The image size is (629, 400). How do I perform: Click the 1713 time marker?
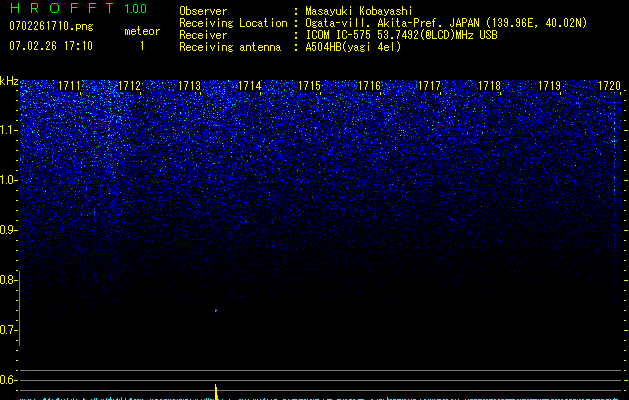pyautogui.click(x=189, y=86)
